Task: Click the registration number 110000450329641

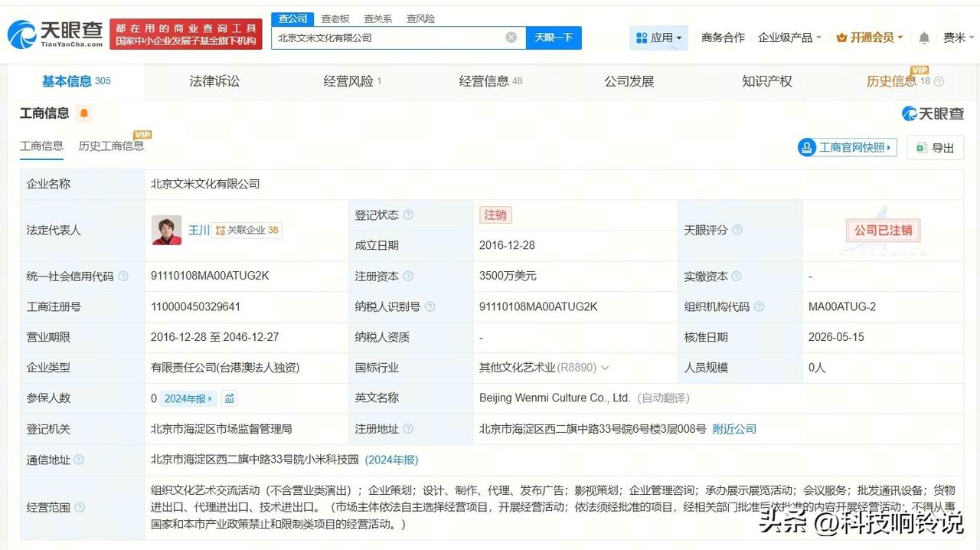Action: coord(196,306)
